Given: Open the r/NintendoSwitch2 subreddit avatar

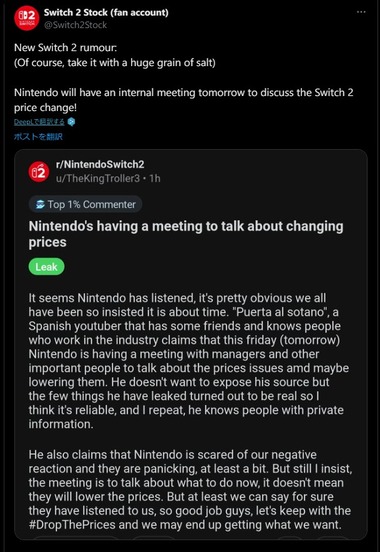Looking at the screenshot, I should 39,172.
